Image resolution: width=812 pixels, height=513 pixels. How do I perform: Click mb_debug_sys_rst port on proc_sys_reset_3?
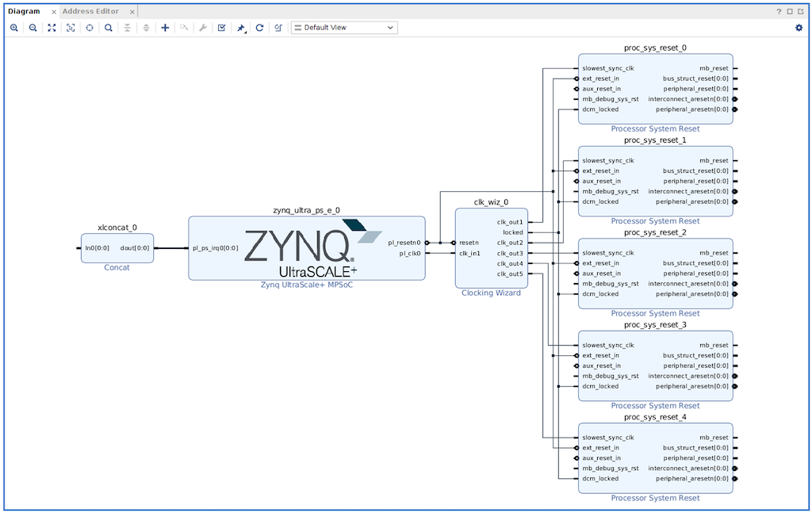611,376
